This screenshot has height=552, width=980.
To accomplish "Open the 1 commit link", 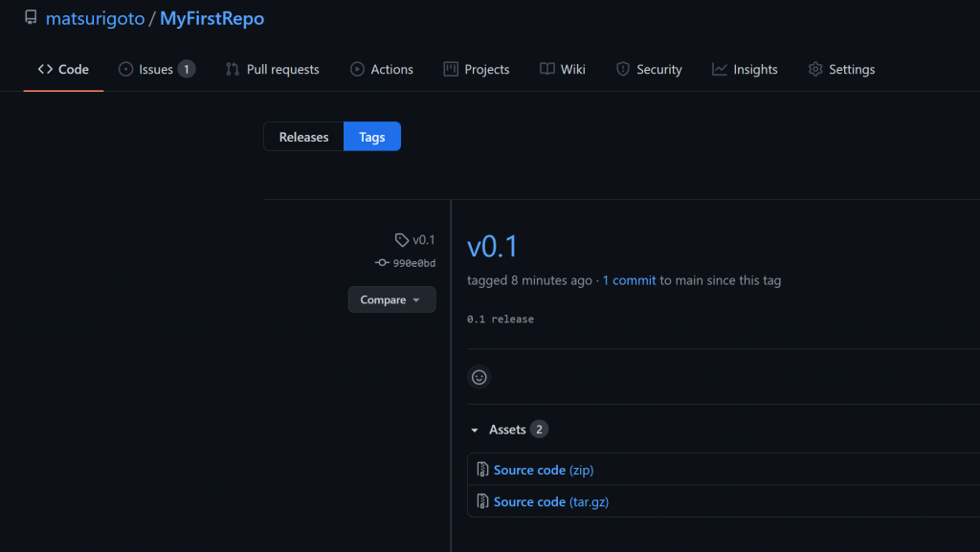I will (630, 280).
